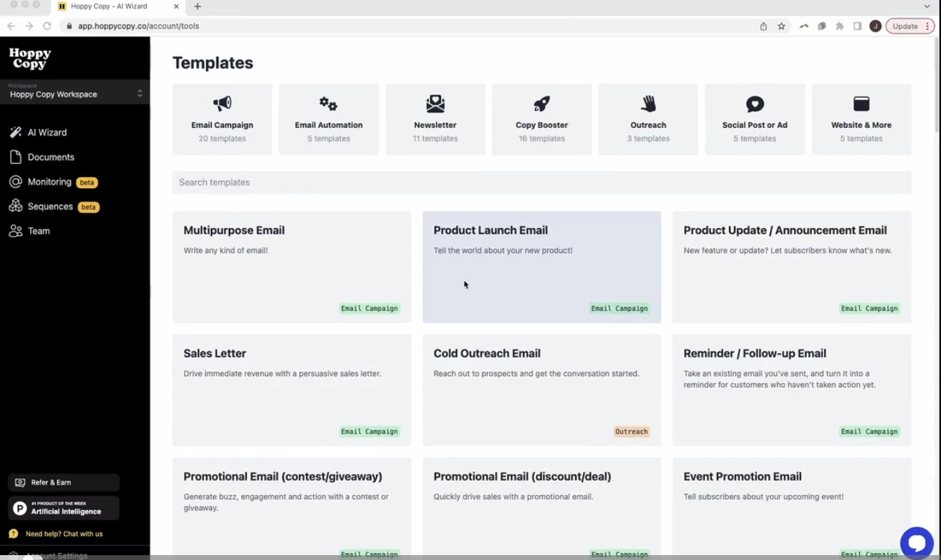Click Email Campaign tag on Sales Letter card
The height and width of the screenshot is (560, 941).
click(x=369, y=432)
